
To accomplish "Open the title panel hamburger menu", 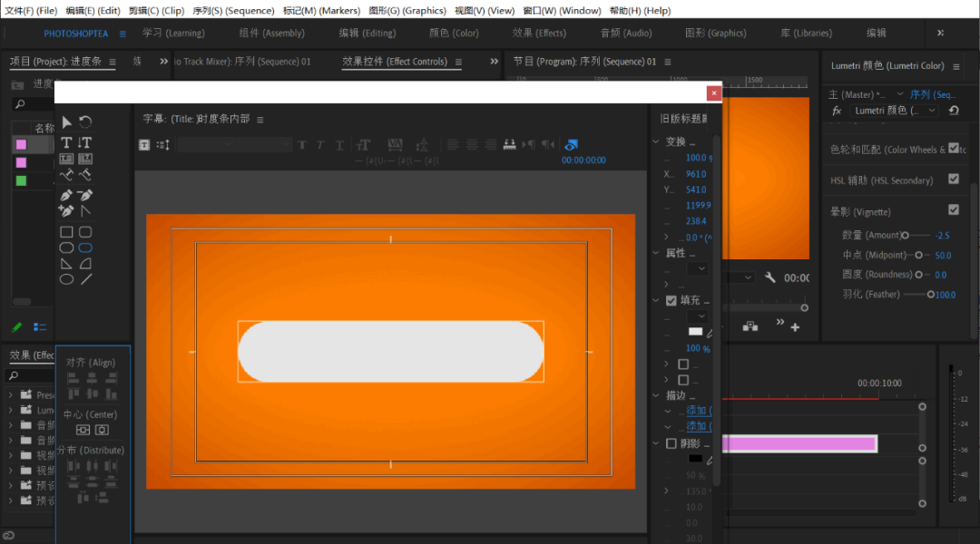I will pyautogui.click(x=260, y=119).
